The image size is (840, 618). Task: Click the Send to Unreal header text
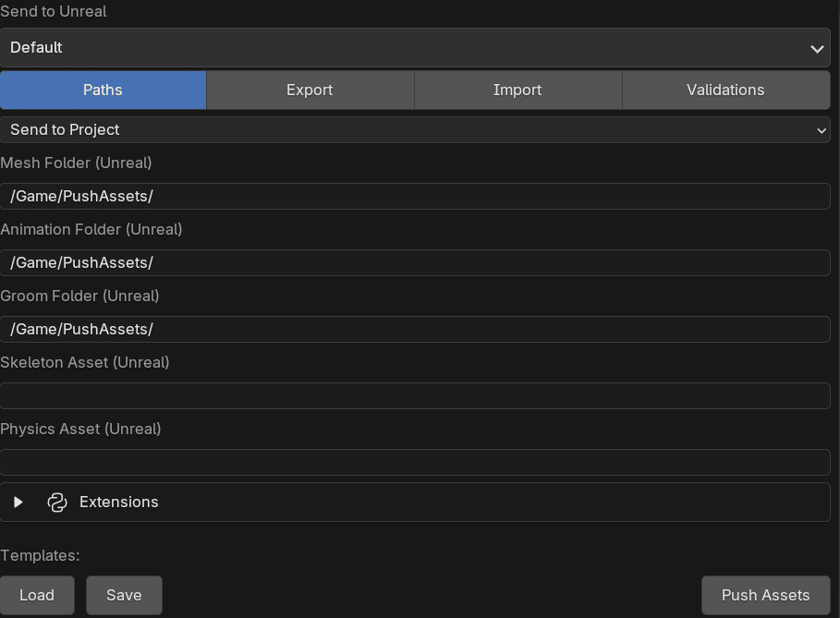click(54, 12)
